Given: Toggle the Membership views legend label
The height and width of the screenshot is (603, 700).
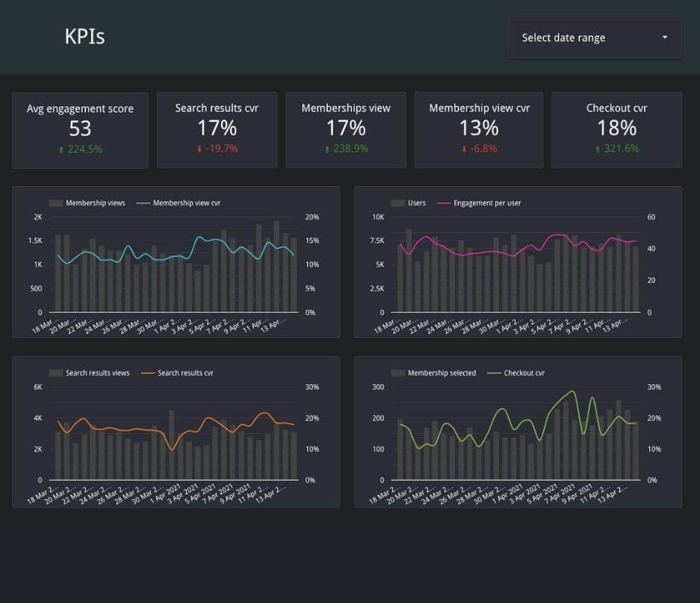Looking at the screenshot, I should 96,203.
